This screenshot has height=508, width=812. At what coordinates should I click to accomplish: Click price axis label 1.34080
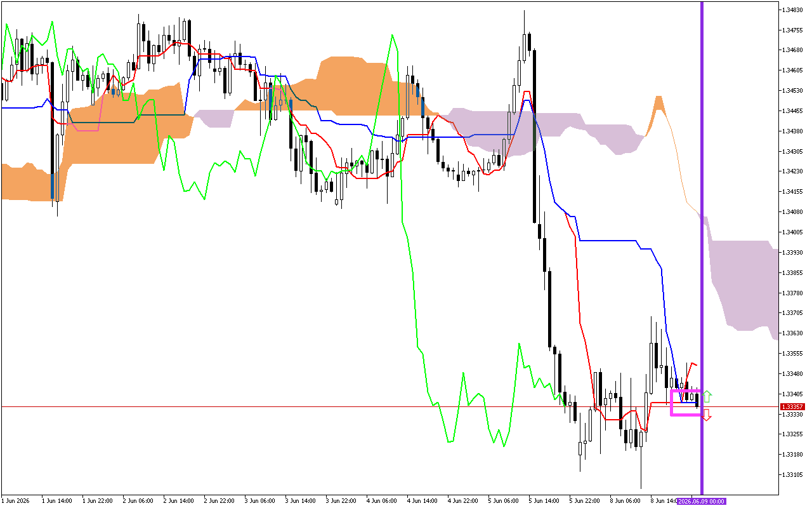click(793, 212)
